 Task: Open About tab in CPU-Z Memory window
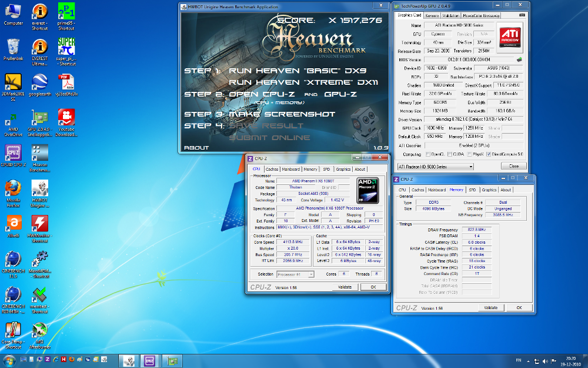pos(506,190)
